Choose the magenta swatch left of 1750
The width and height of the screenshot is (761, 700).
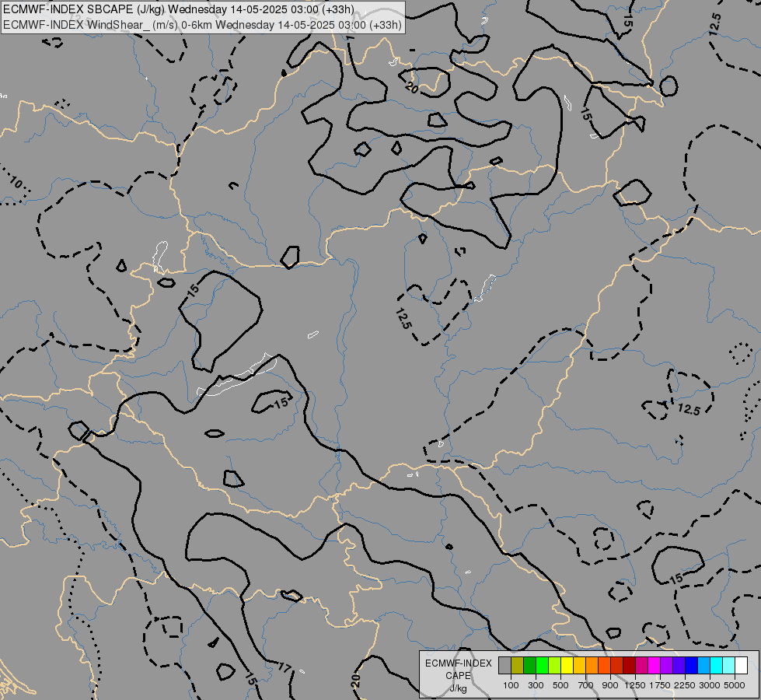[655, 665]
